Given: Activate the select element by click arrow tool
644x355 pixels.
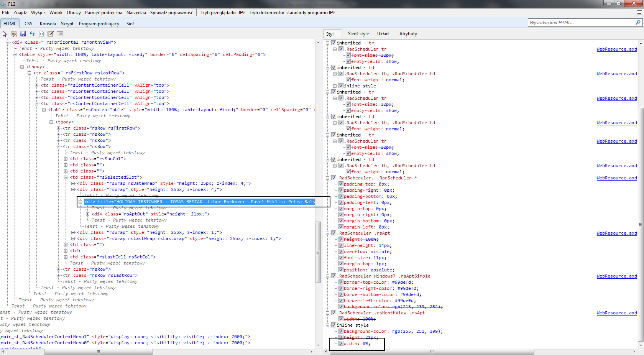Looking at the screenshot, I should [x=5, y=34].
